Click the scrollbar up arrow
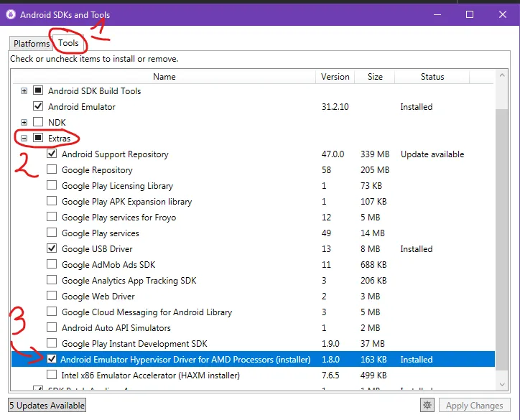The width and height of the screenshot is (520, 420). (502, 75)
